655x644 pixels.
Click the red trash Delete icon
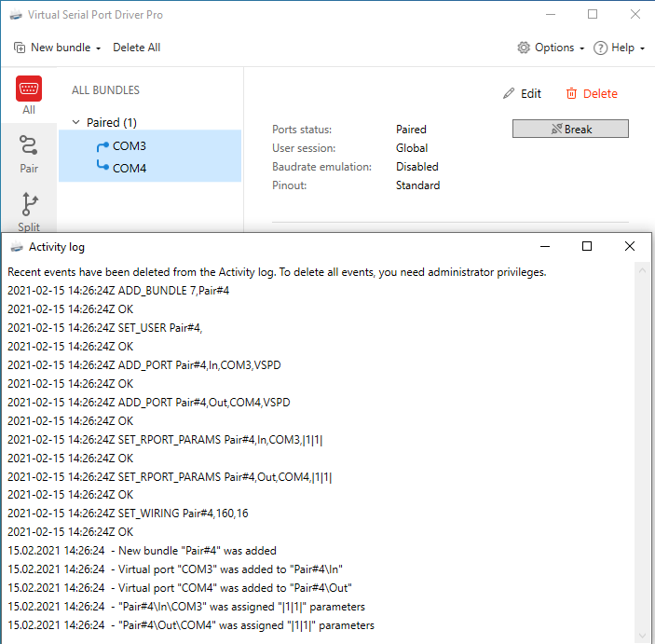tap(571, 93)
